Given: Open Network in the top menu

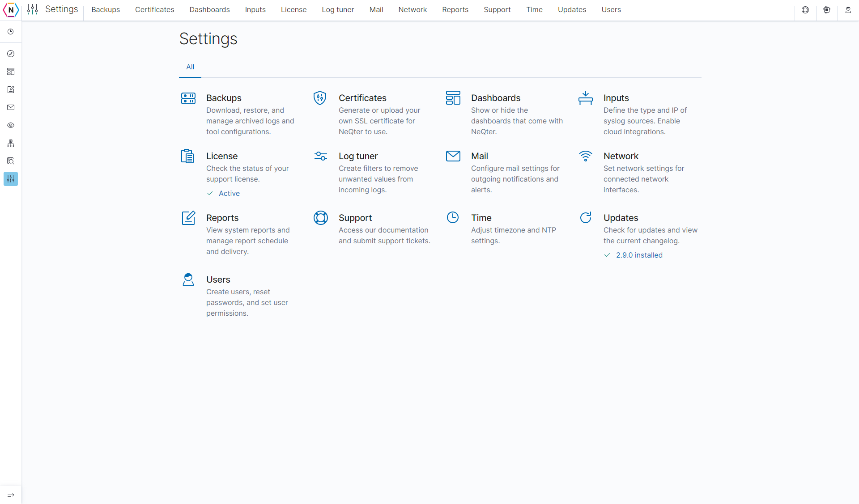Looking at the screenshot, I should 412,10.
